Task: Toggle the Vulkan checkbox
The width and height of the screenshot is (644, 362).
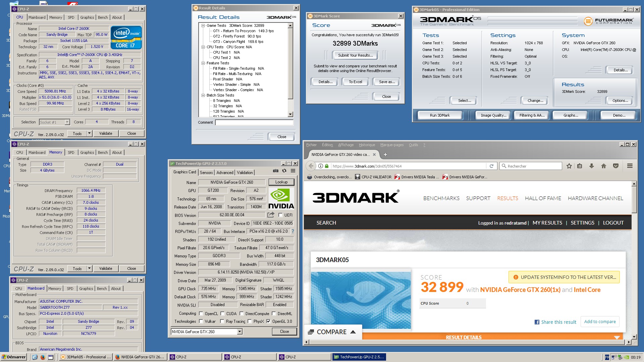Action: point(201,321)
